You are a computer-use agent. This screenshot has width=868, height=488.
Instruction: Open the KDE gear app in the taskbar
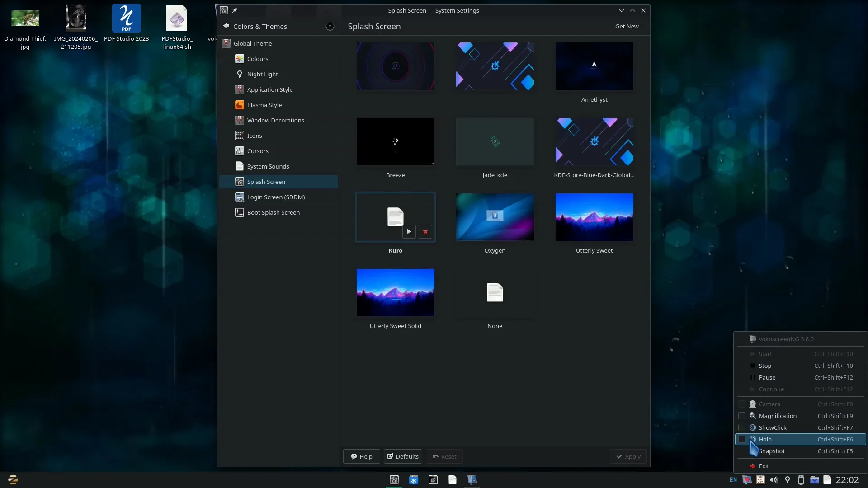click(433, 480)
